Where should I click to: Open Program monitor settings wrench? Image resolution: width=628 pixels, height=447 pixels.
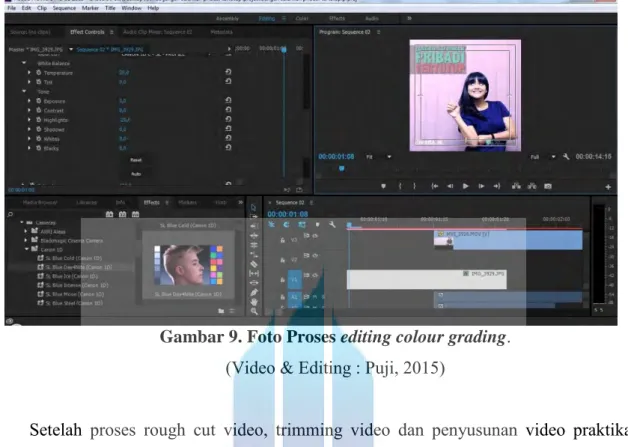click(566, 157)
